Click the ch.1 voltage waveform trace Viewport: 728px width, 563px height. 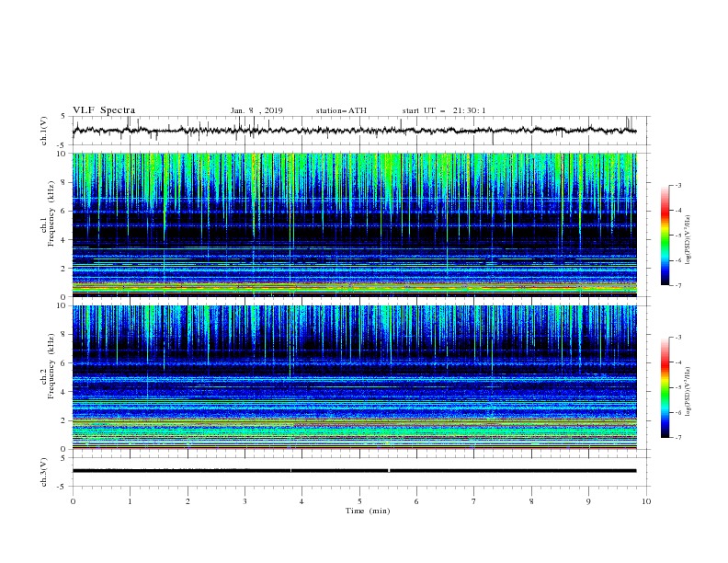pos(354,131)
